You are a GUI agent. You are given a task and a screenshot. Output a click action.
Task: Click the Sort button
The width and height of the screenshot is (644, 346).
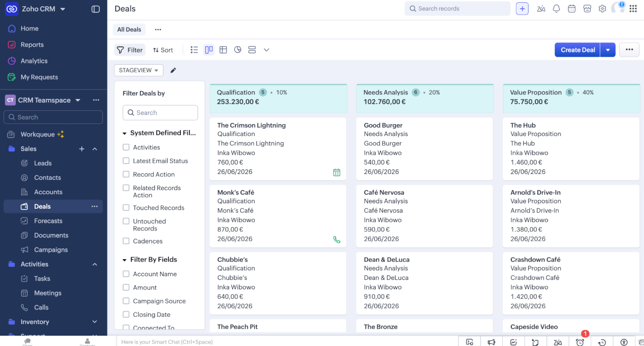pos(163,50)
